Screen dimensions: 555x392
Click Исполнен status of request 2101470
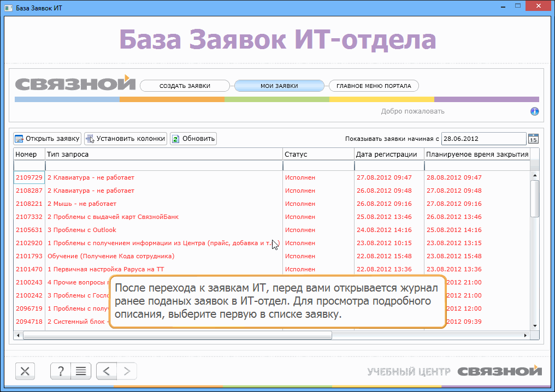click(x=300, y=269)
